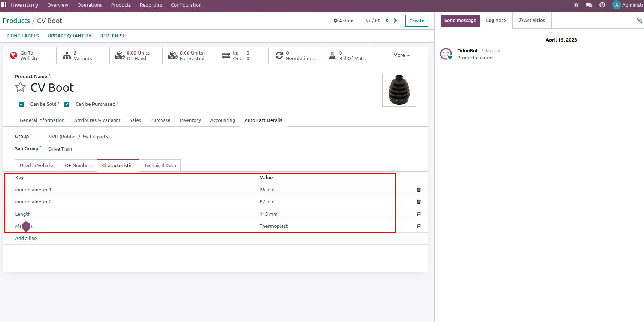Open the General Information tab
The height and width of the screenshot is (322, 644).
(42, 120)
